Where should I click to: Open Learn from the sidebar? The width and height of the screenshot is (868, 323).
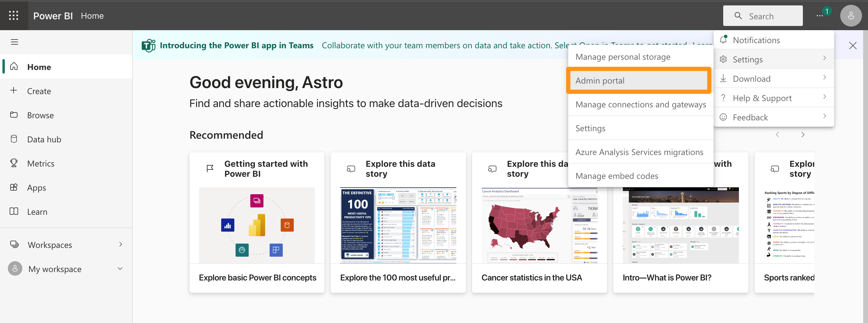point(66,211)
